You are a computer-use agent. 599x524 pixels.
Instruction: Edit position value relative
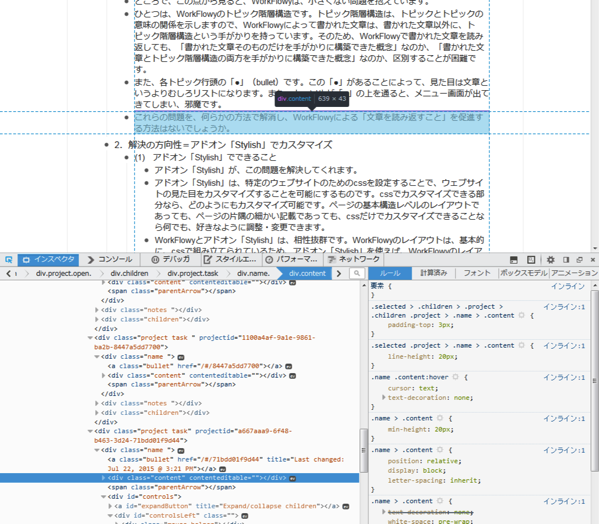tap(443, 461)
